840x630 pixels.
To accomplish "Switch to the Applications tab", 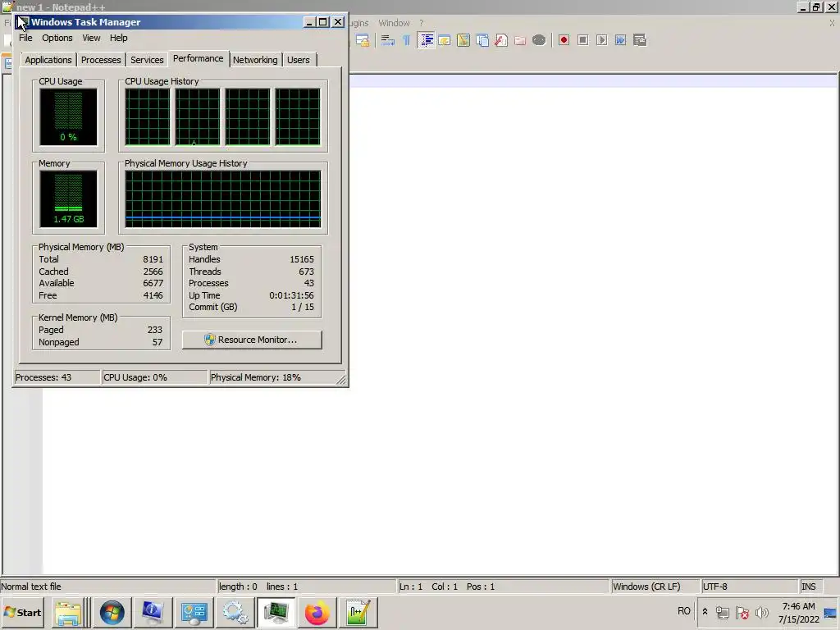I will (48, 60).
